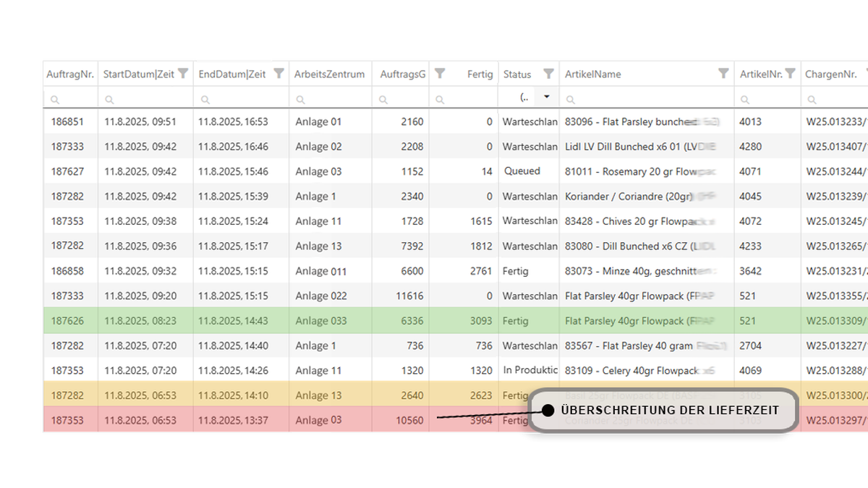This screenshot has width=868, height=488.
Task: Sort by the AuftragNr. column header
Action: tap(70, 74)
